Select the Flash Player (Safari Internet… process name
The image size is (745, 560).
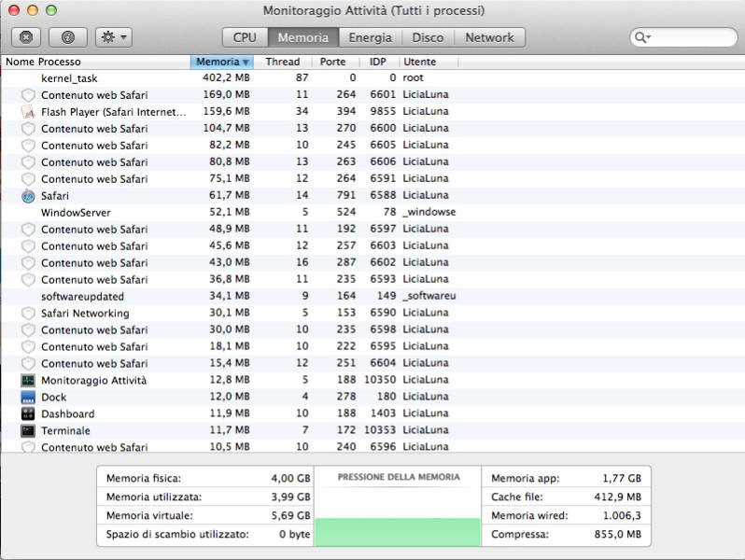[x=114, y=112]
